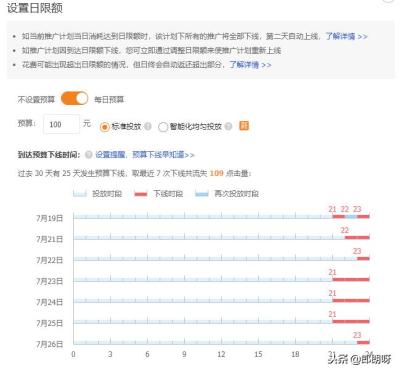The image size is (400, 373).
Task: Click the budget input field showing 100
Action: [61, 124]
